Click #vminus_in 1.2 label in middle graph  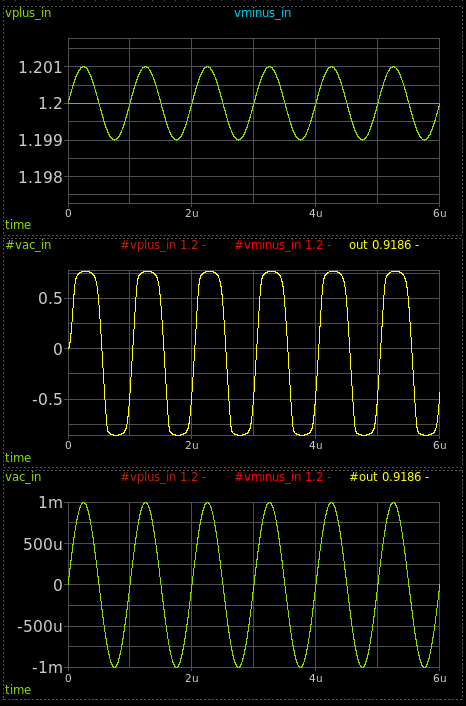click(x=283, y=245)
